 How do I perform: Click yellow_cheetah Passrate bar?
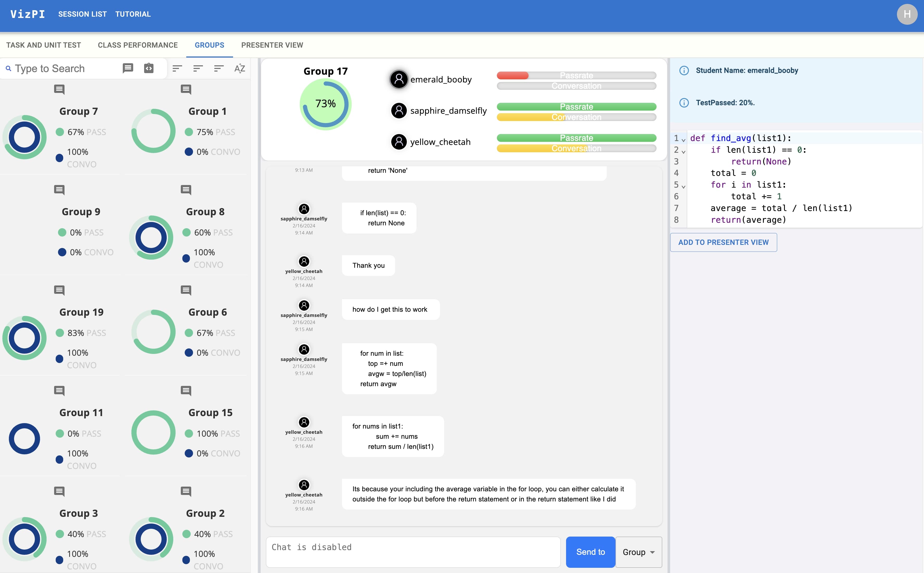[x=576, y=138]
